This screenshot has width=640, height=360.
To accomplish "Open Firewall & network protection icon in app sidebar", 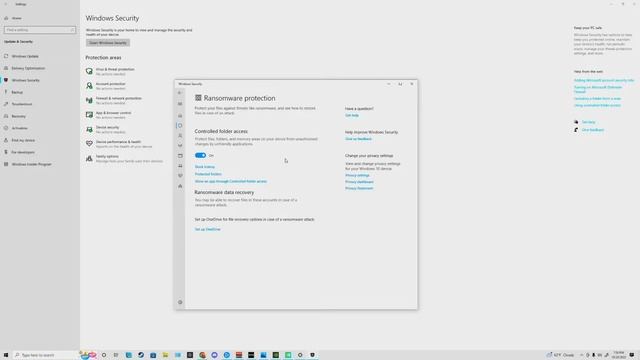I will point(180,146).
